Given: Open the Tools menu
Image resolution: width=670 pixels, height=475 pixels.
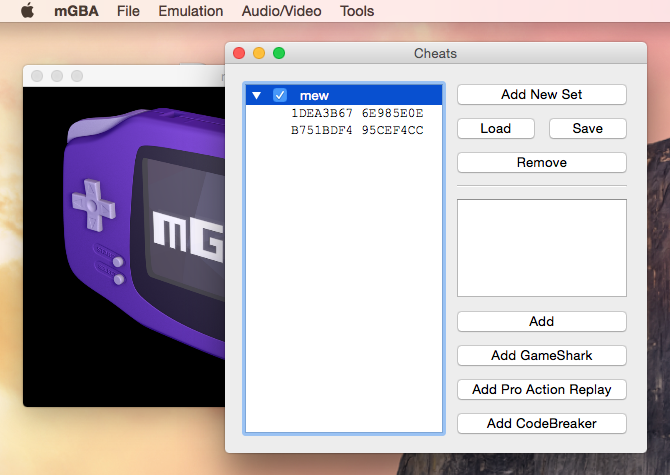Looking at the screenshot, I should pyautogui.click(x=357, y=11).
